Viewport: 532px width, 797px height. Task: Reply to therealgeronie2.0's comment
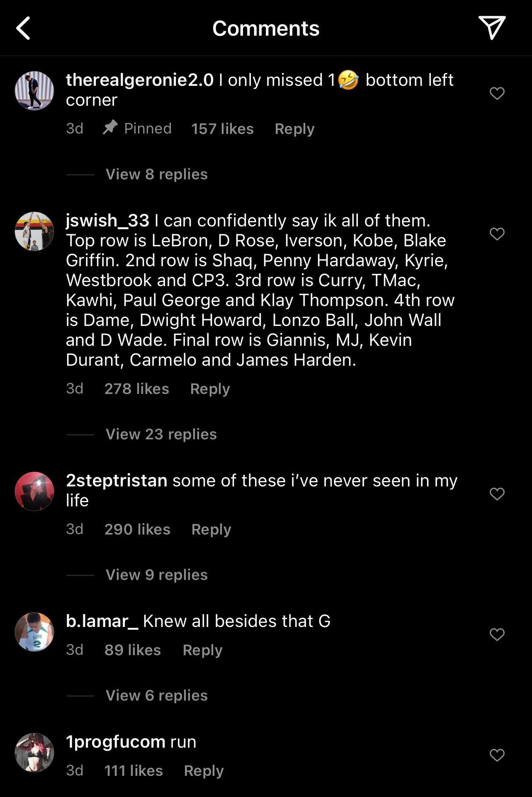click(294, 129)
